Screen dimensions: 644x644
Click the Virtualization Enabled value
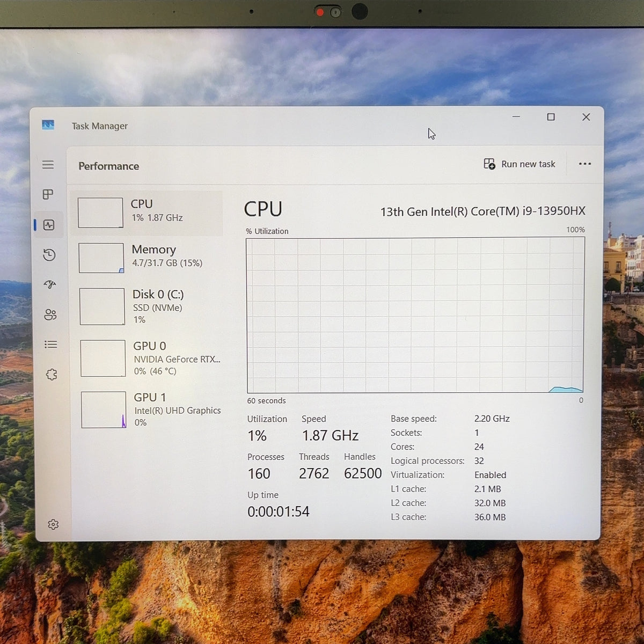pyautogui.click(x=491, y=475)
